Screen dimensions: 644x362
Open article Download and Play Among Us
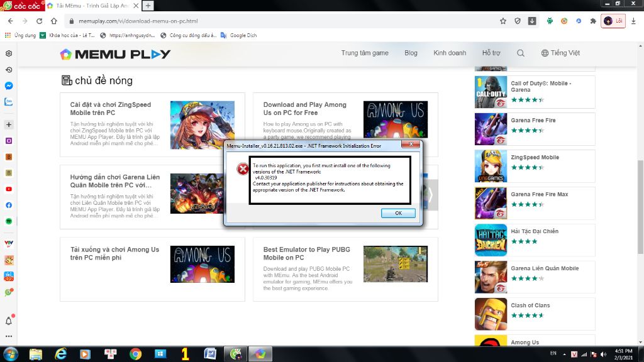point(305,109)
